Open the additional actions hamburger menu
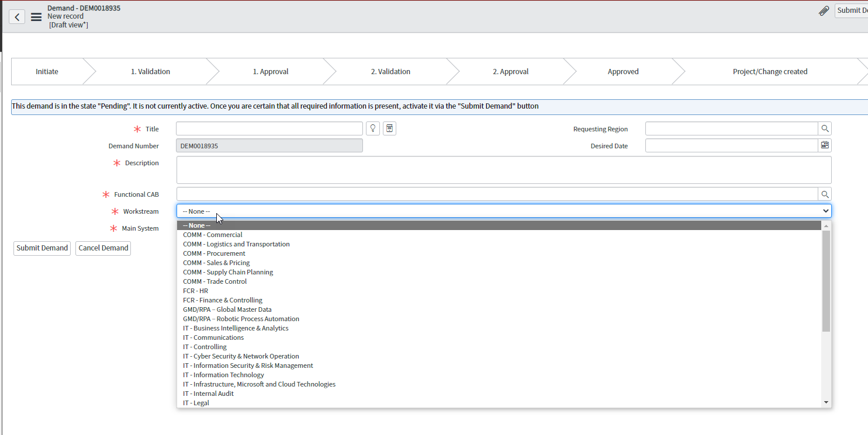 tap(36, 16)
